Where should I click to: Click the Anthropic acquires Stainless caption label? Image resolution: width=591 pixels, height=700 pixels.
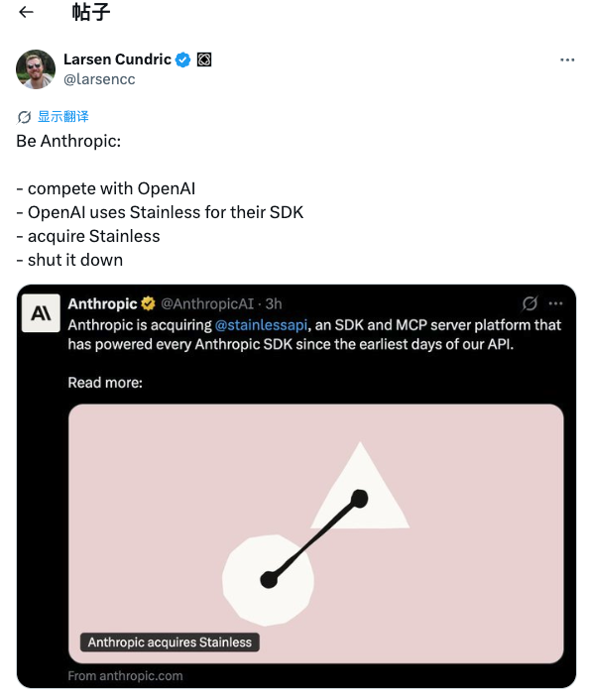170,642
